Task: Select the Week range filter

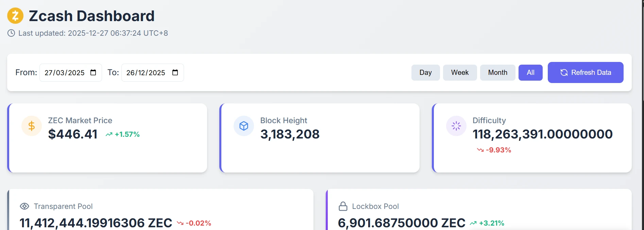Action: pyautogui.click(x=460, y=72)
